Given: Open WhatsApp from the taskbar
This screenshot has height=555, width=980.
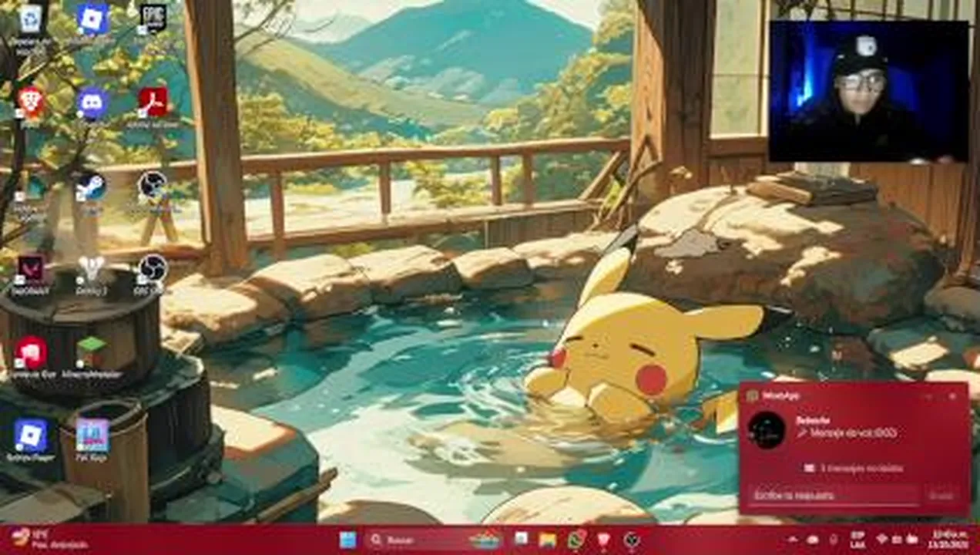Looking at the screenshot, I should point(576,540).
